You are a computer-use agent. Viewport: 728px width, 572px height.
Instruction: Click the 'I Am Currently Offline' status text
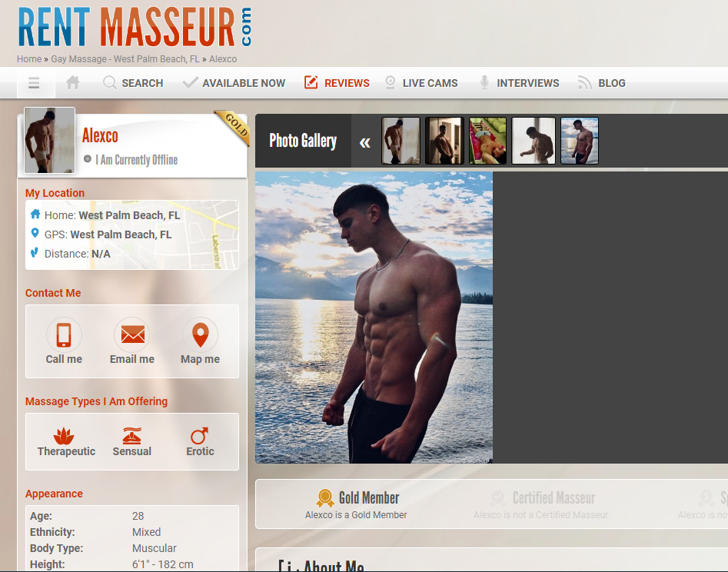[x=137, y=160]
